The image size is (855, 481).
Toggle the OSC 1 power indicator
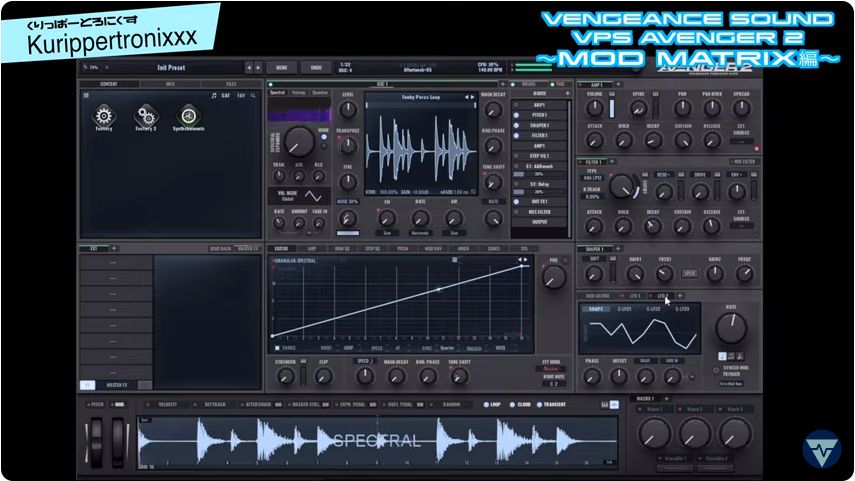click(x=270, y=85)
